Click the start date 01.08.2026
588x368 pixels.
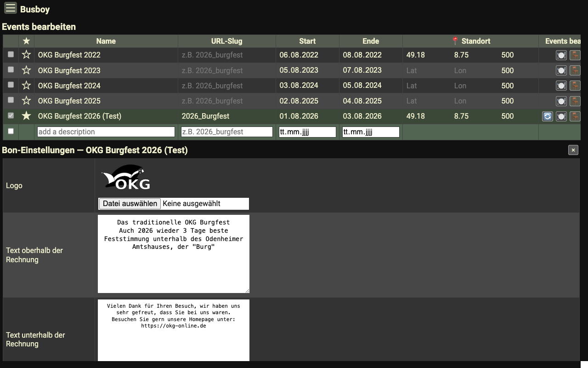299,116
